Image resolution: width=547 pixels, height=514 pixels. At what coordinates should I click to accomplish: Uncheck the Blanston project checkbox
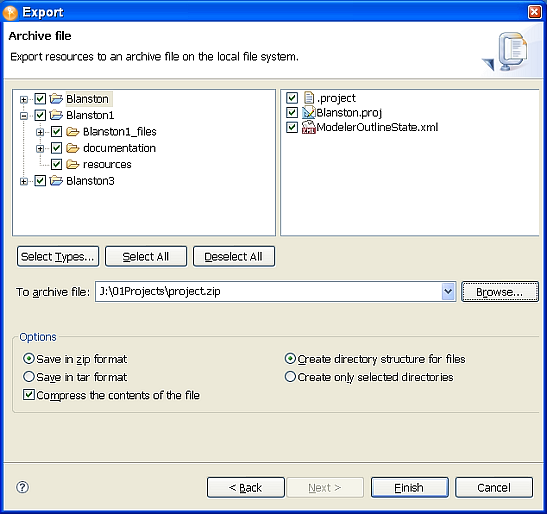(40, 99)
